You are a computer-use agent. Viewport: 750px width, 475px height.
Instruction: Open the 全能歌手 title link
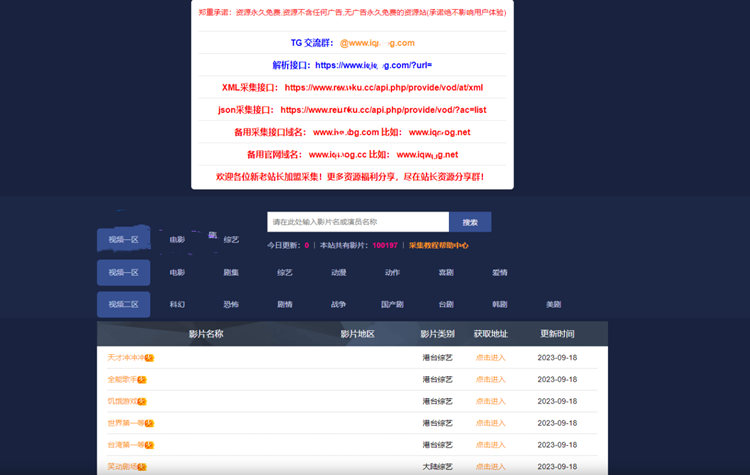pyautogui.click(x=121, y=379)
